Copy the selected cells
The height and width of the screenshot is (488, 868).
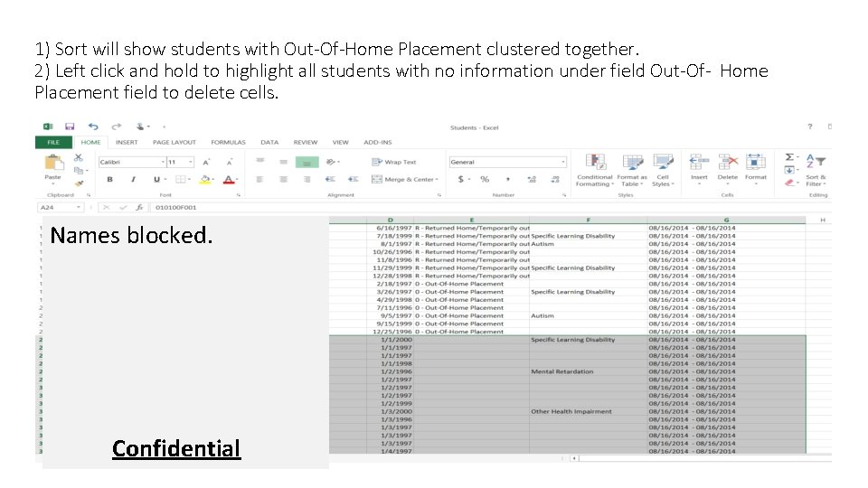pos(79,171)
